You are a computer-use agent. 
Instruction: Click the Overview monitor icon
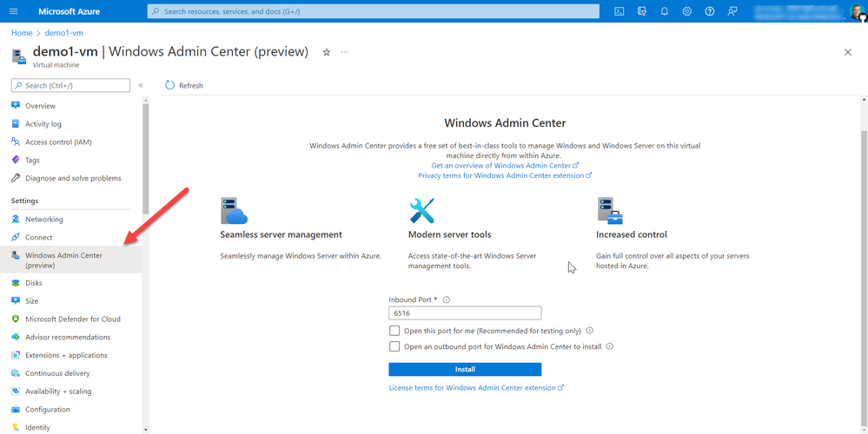pos(16,106)
